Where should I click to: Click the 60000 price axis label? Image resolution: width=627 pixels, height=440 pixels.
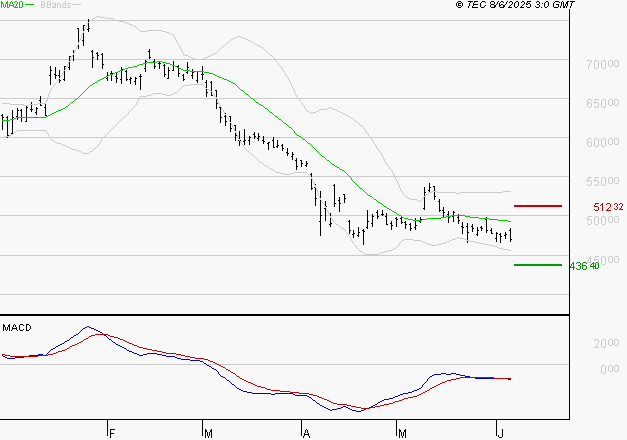click(x=603, y=142)
